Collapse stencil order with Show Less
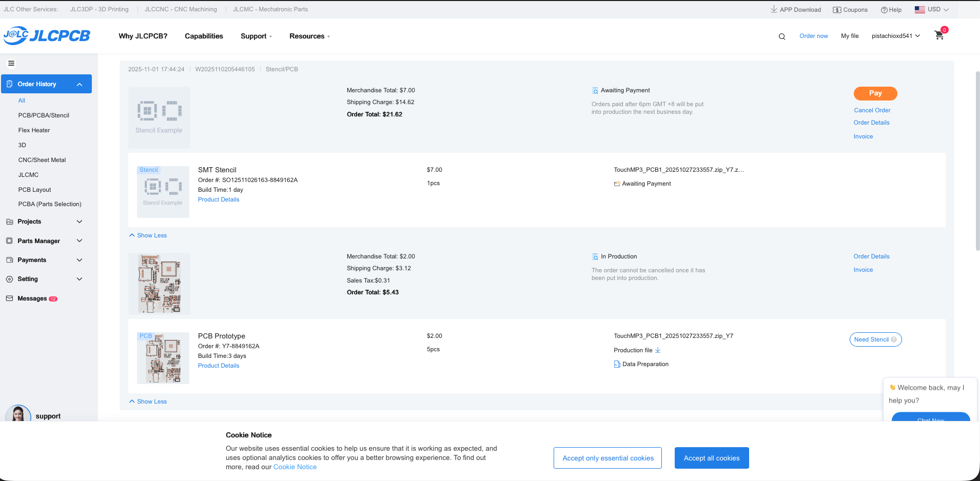The image size is (980, 481). point(148,235)
